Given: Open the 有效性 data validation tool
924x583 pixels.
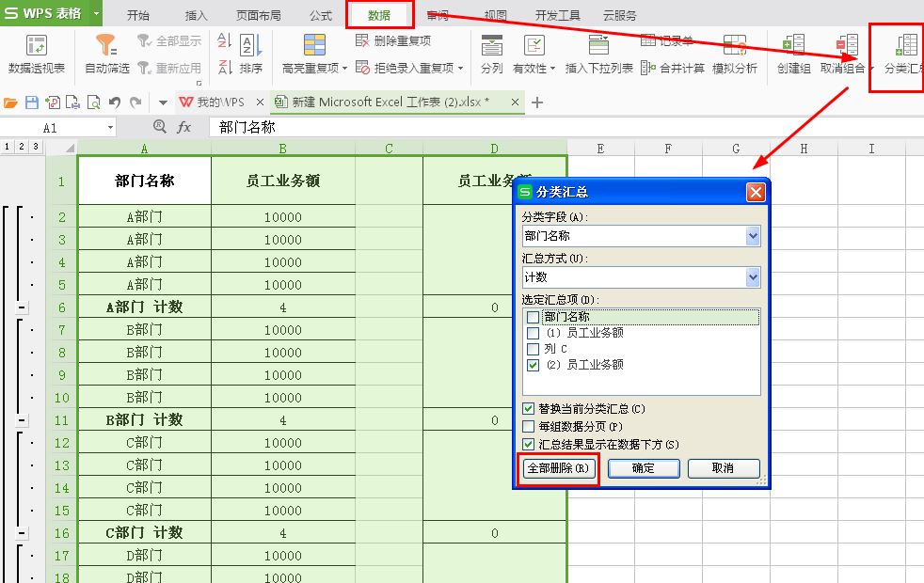Looking at the screenshot, I should [534, 55].
